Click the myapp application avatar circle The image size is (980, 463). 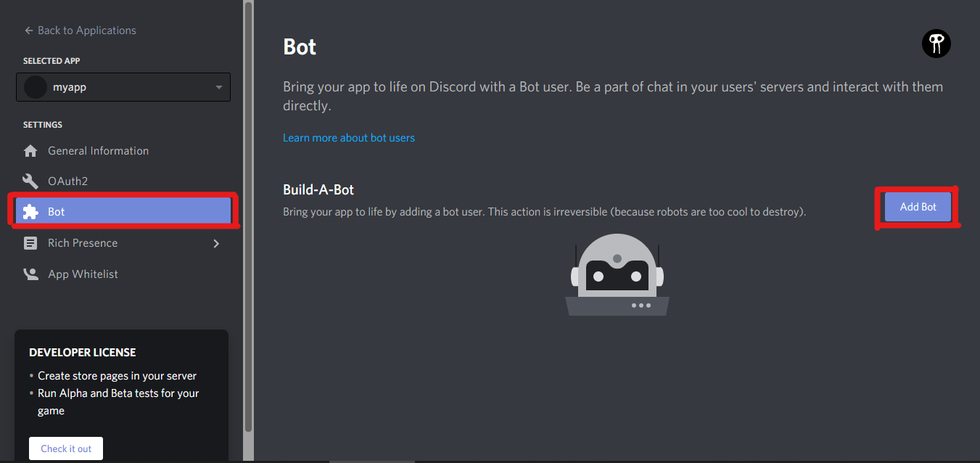click(x=36, y=87)
